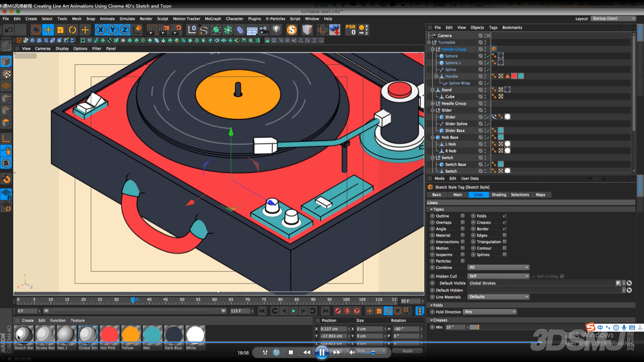
Task: Click Make Editable icon in left toolbar
Action: (x=6, y=46)
